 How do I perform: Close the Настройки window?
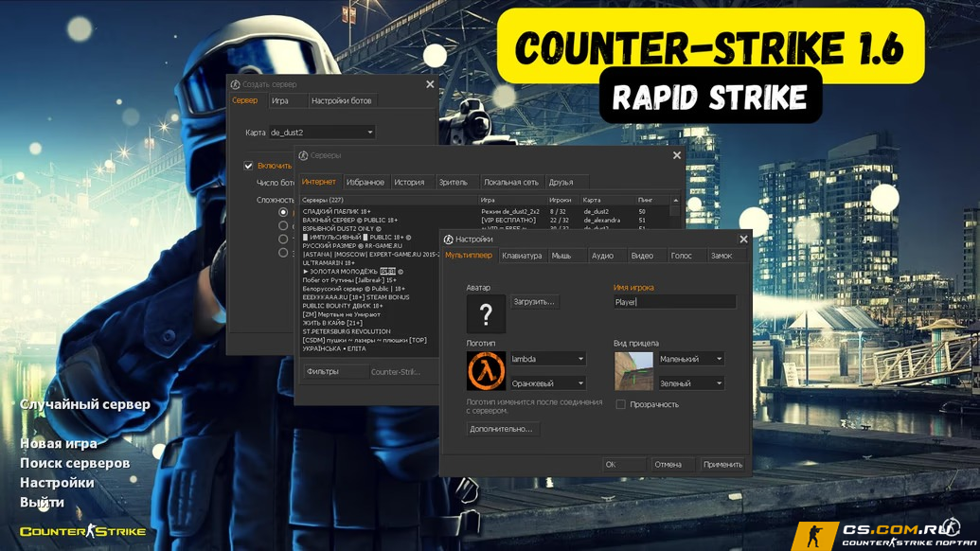click(743, 240)
